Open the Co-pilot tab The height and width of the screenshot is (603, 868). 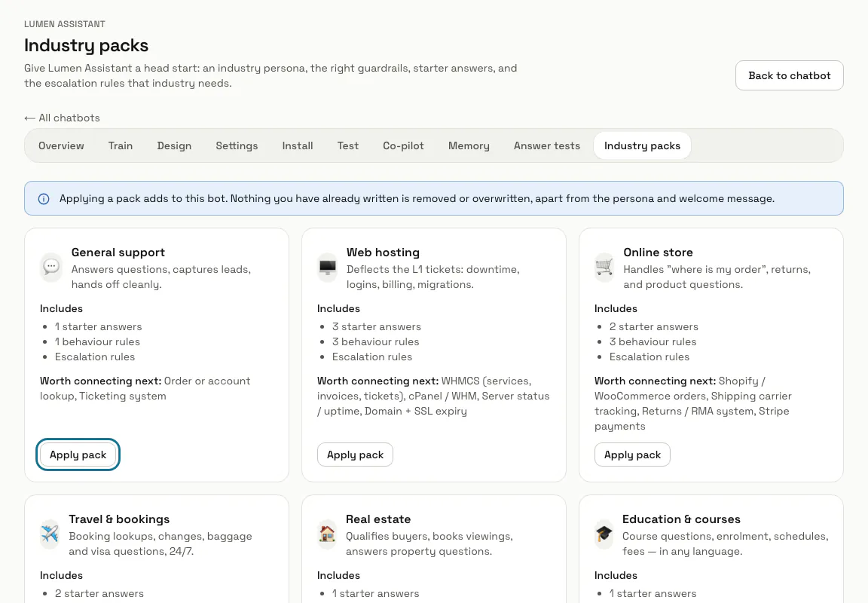point(404,145)
